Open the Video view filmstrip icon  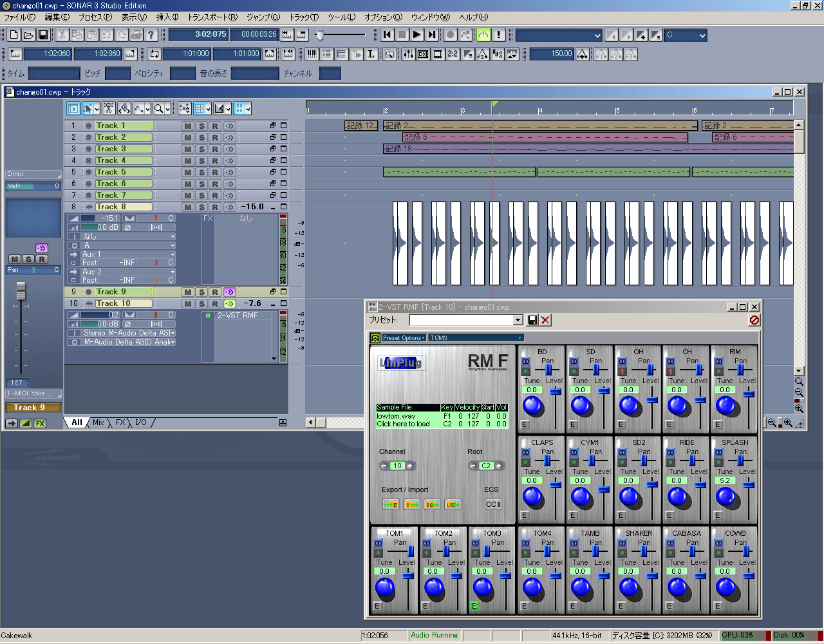[438, 54]
